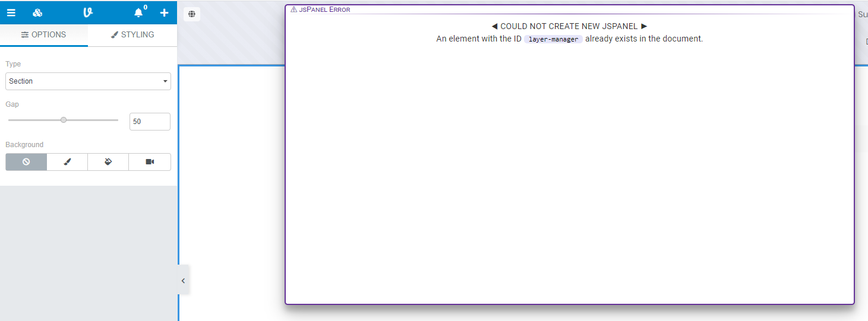This screenshot has width=868, height=321.
Task: Click the Background label
Action: tap(24, 145)
